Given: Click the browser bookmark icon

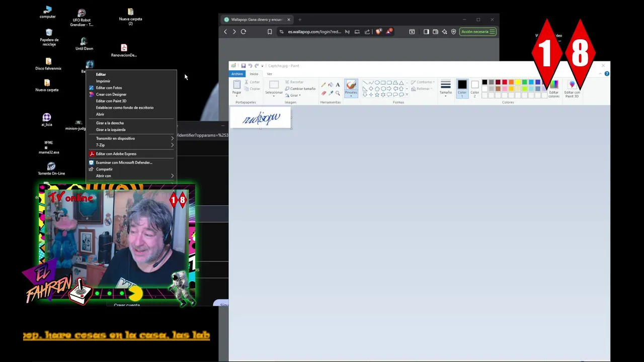Looking at the screenshot, I should [x=270, y=32].
